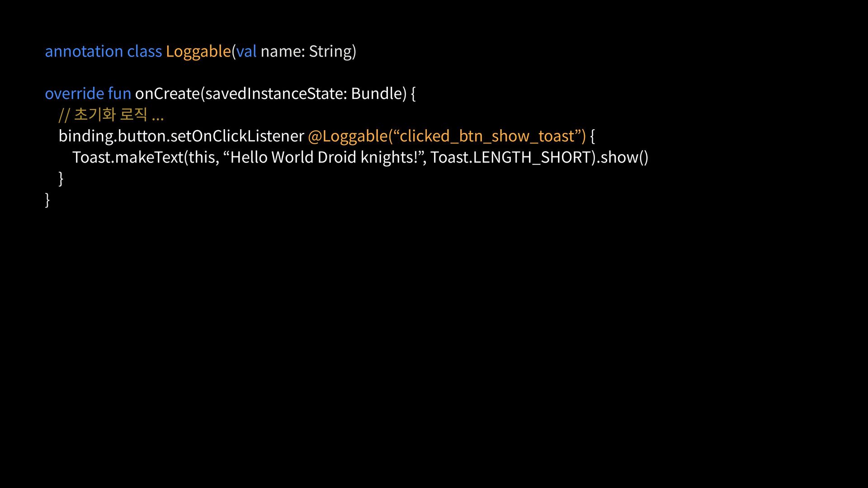Click 'Toast.makeText' call

point(127,157)
